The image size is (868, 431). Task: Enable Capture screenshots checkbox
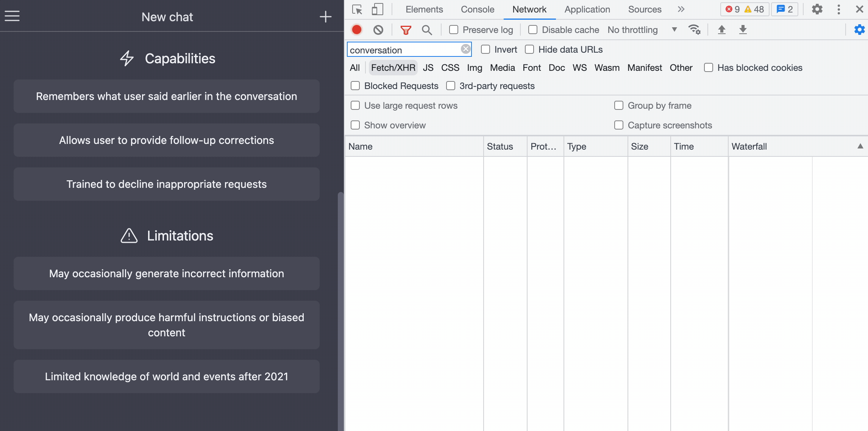click(x=619, y=125)
